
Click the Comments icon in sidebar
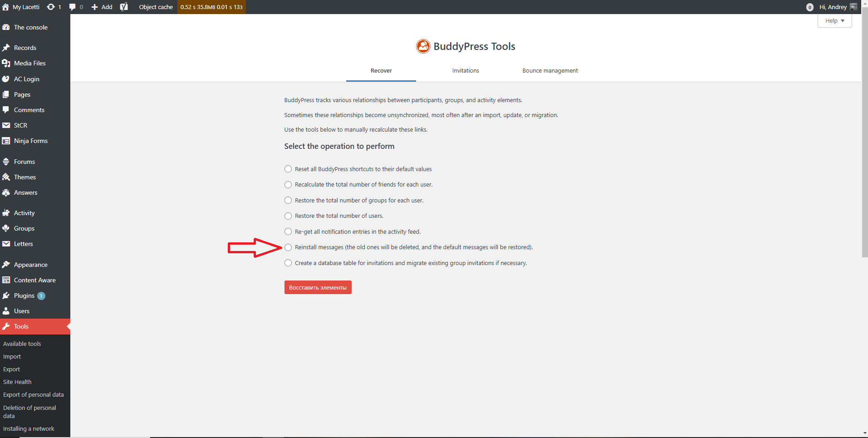(6, 110)
